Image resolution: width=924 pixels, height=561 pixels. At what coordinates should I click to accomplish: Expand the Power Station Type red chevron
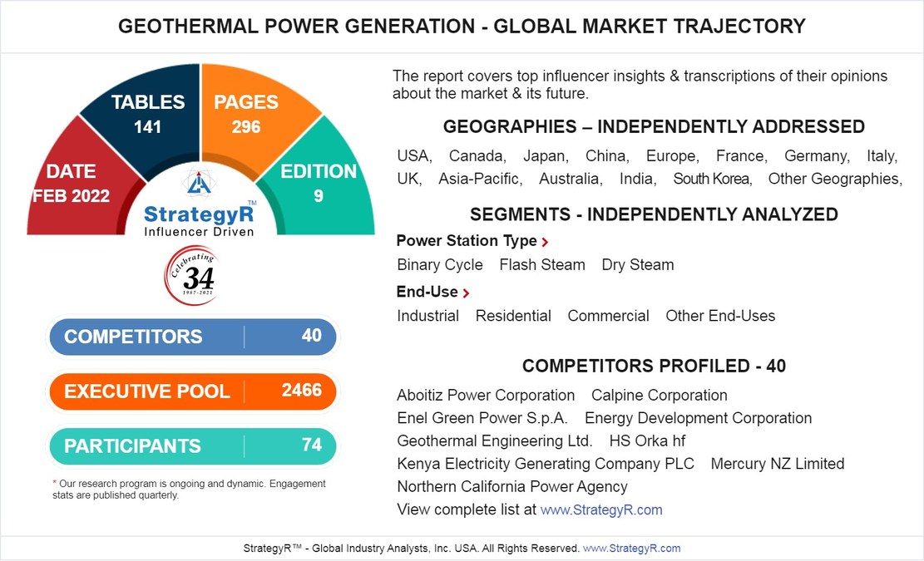545,242
